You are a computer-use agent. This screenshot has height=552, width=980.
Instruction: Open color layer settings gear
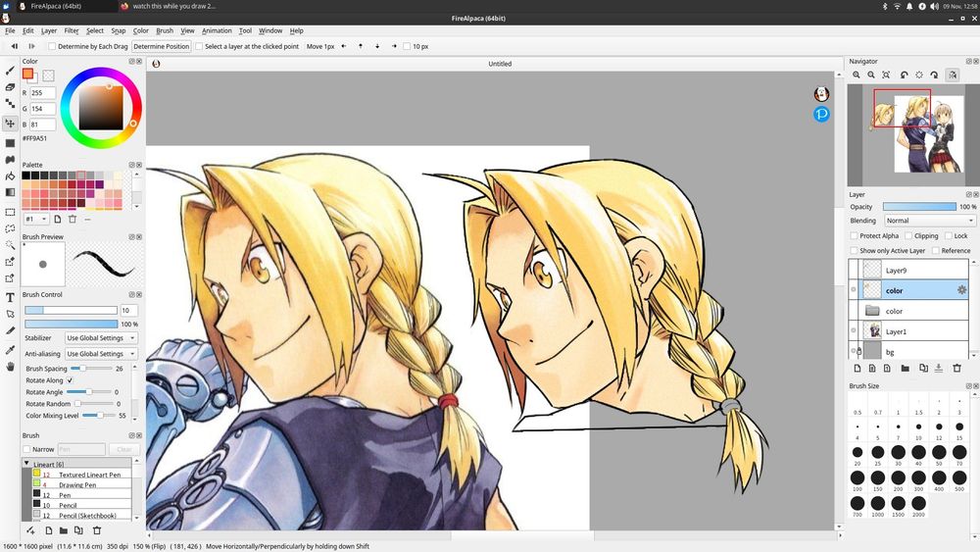pyautogui.click(x=961, y=290)
